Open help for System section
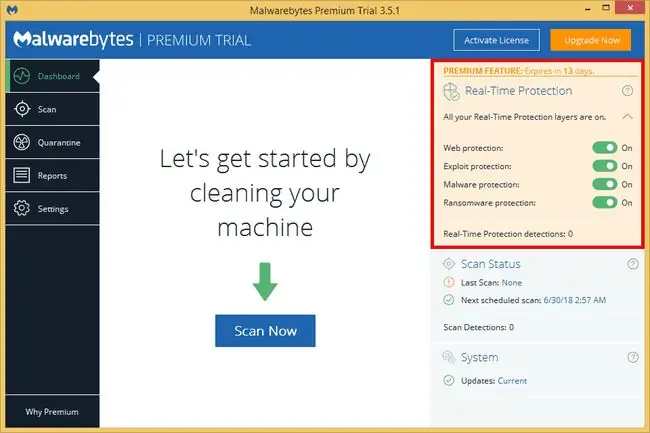 tap(633, 357)
